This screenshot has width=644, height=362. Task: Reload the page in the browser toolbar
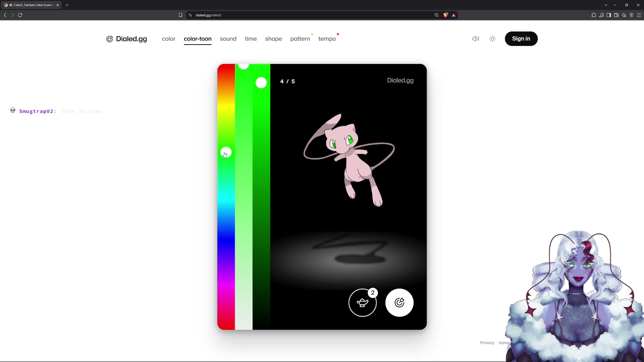[x=20, y=15]
